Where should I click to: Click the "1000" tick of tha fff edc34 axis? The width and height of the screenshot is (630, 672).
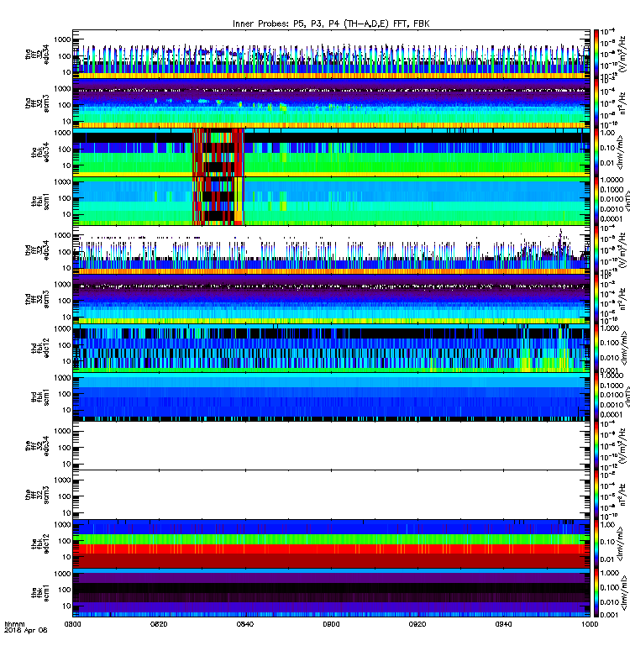[x=62, y=39]
